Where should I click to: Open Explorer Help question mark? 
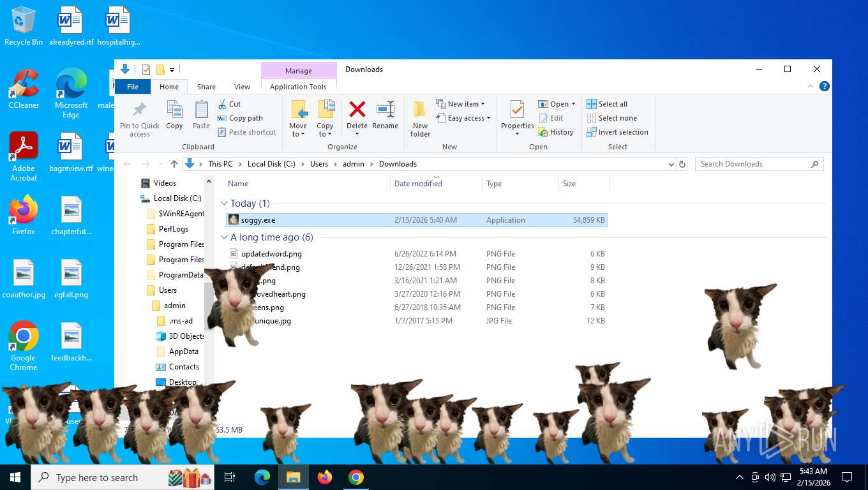coord(825,86)
